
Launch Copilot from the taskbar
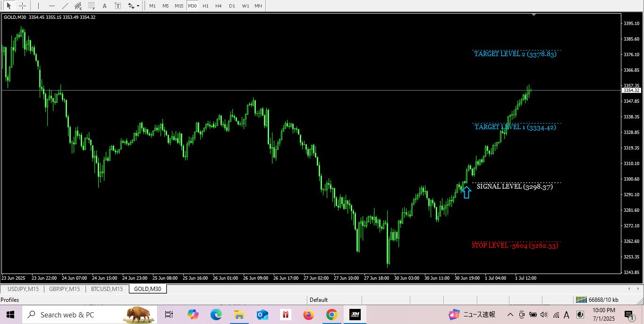coord(193,315)
